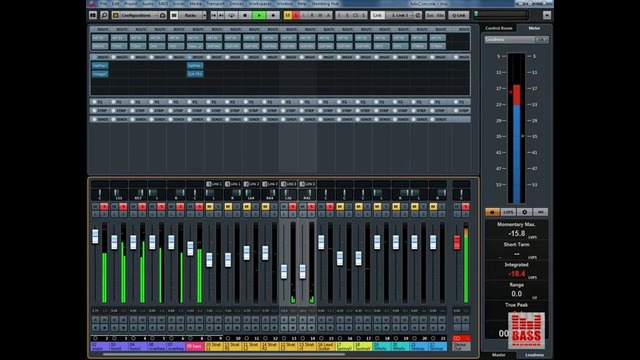Unmute the first yellow Strat channel
640x360 pixels.
[209, 207]
